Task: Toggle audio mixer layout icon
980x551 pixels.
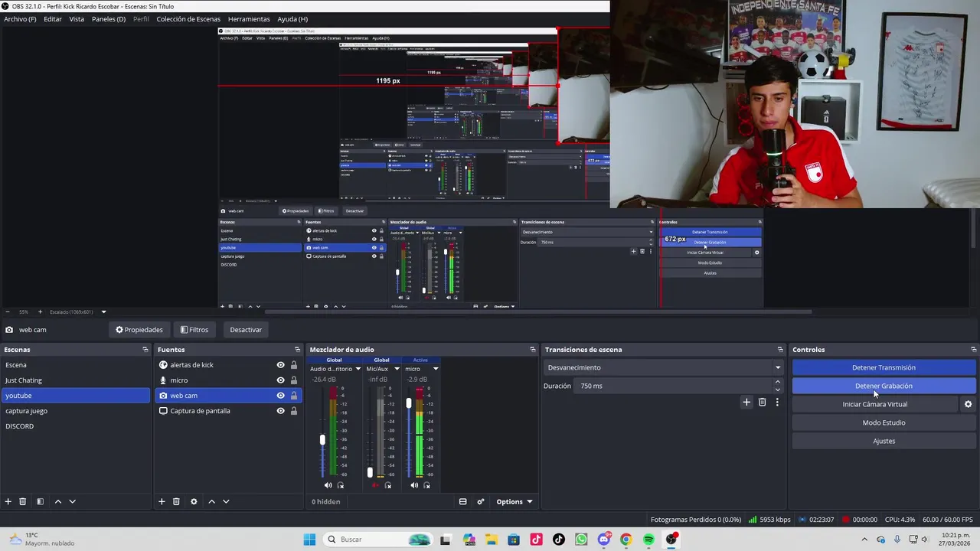Action: click(x=462, y=501)
